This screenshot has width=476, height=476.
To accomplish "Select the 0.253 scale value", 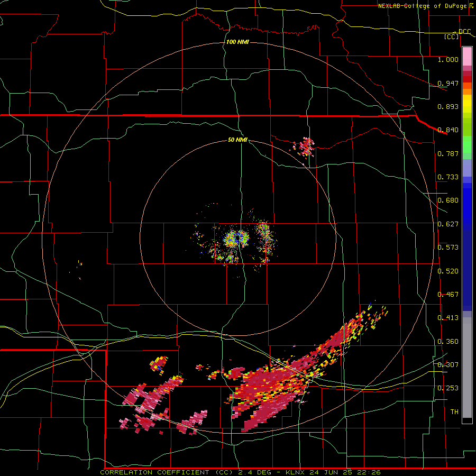I will click(x=448, y=388).
